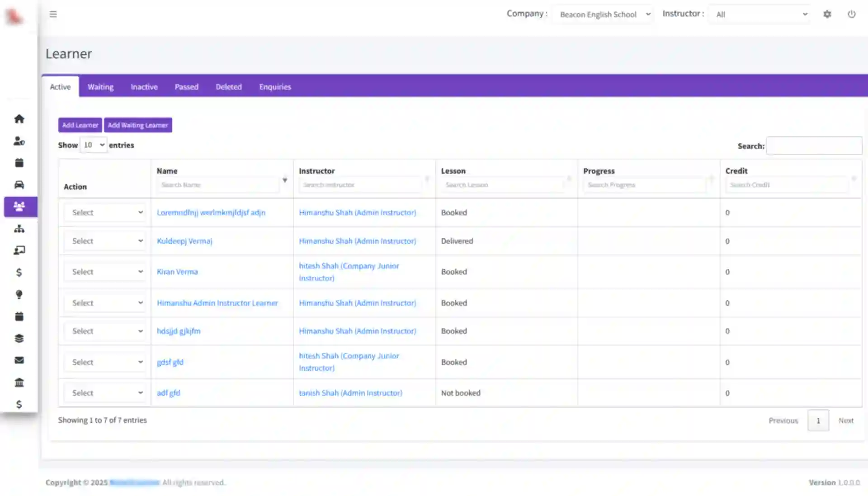Open the Company dropdown Beacon English School
This screenshot has height=496, width=868.
[x=603, y=14]
